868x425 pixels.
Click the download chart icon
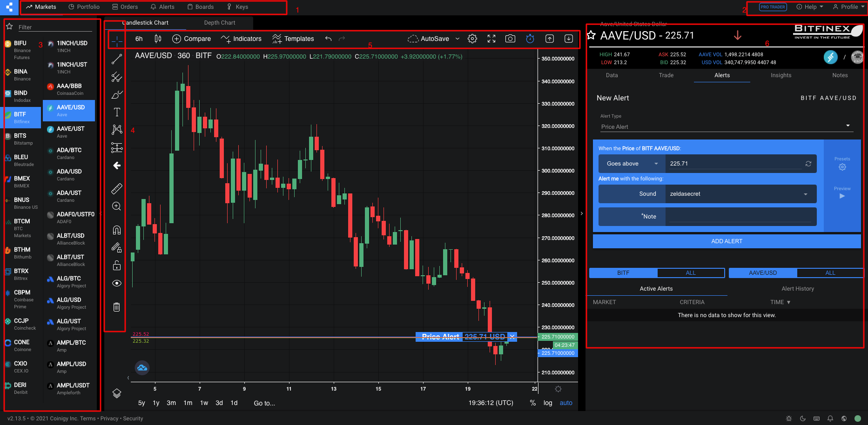(569, 39)
